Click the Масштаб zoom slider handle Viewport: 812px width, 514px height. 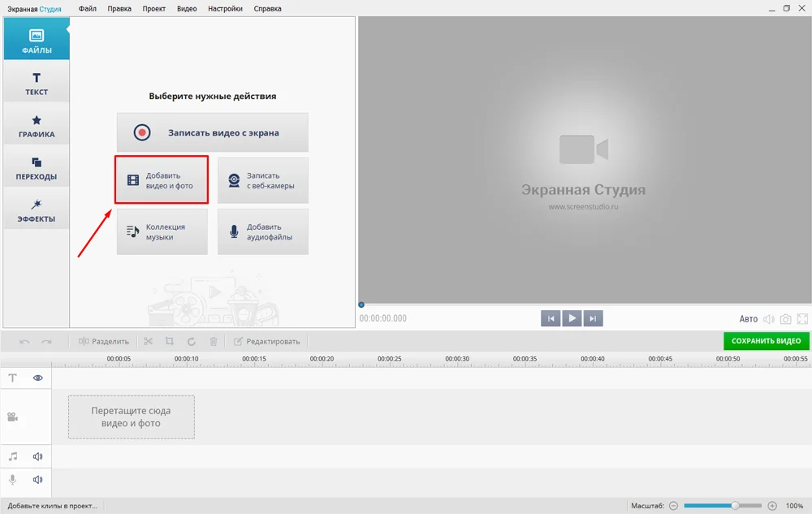tap(735, 506)
